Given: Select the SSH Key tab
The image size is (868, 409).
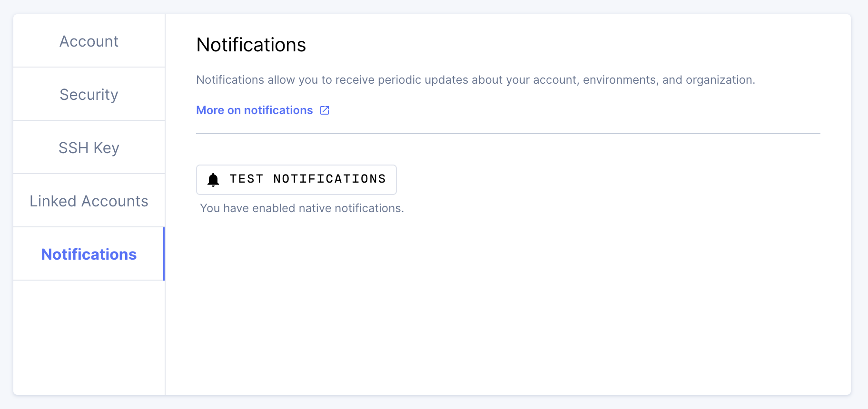Looking at the screenshot, I should click(89, 148).
